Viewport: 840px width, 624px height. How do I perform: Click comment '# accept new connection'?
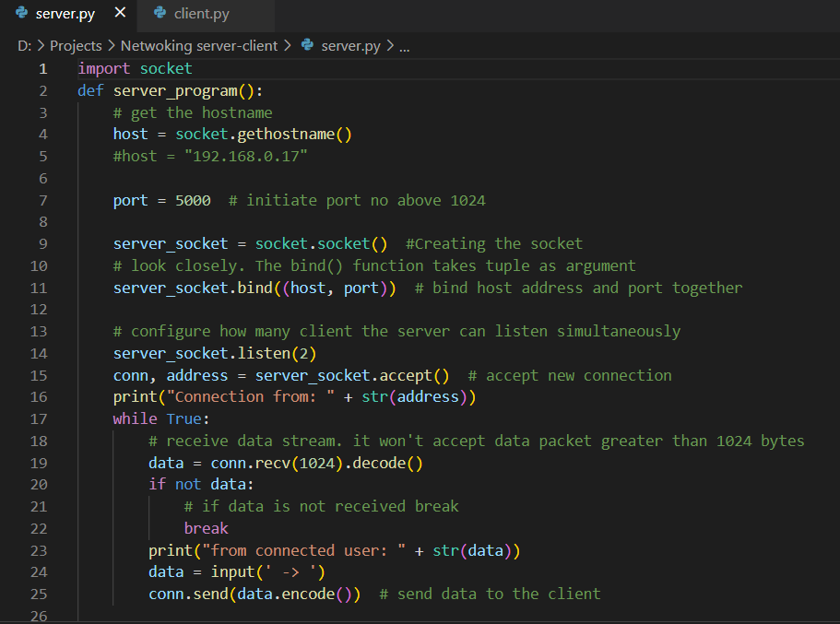tap(570, 375)
